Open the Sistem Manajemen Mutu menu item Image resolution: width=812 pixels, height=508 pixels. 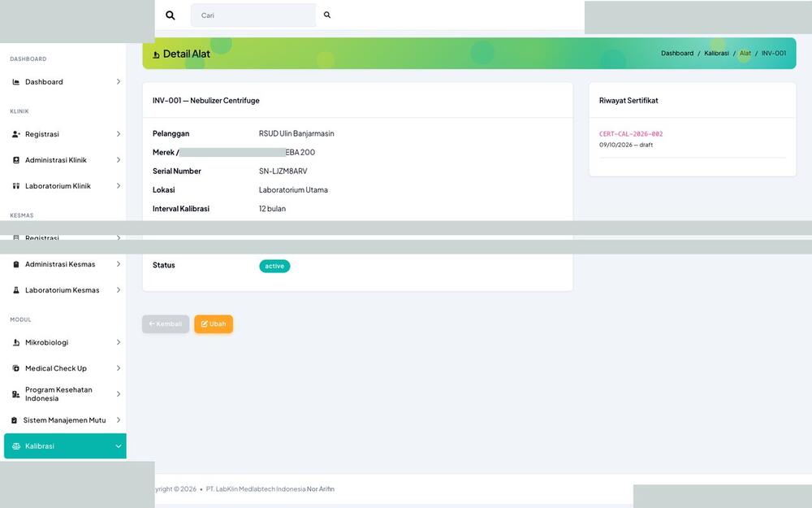(65, 420)
